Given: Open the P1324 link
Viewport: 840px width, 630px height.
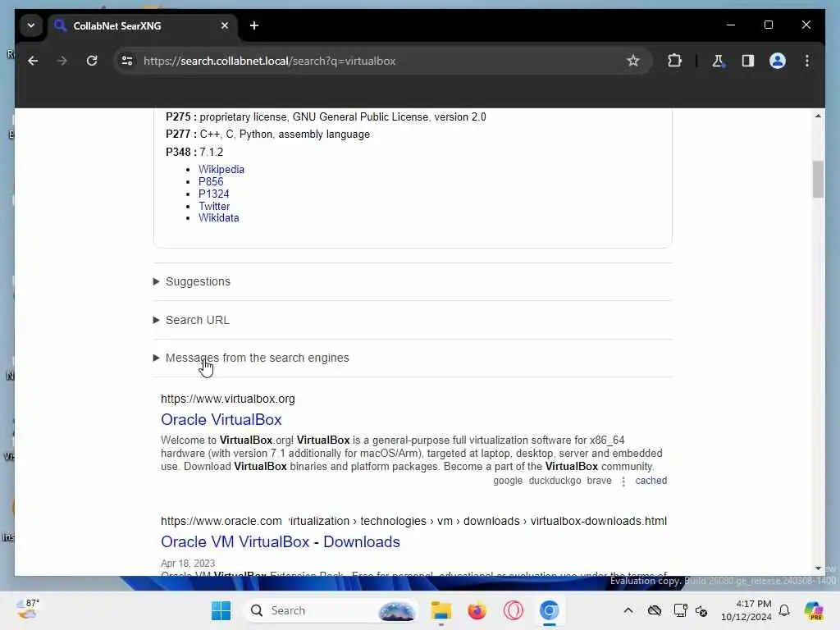Looking at the screenshot, I should (214, 194).
